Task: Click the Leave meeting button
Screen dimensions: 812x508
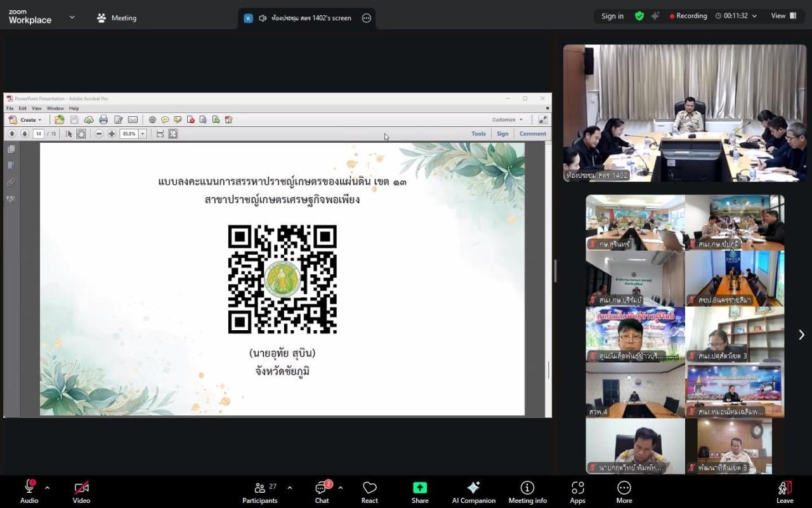Action: point(785,491)
